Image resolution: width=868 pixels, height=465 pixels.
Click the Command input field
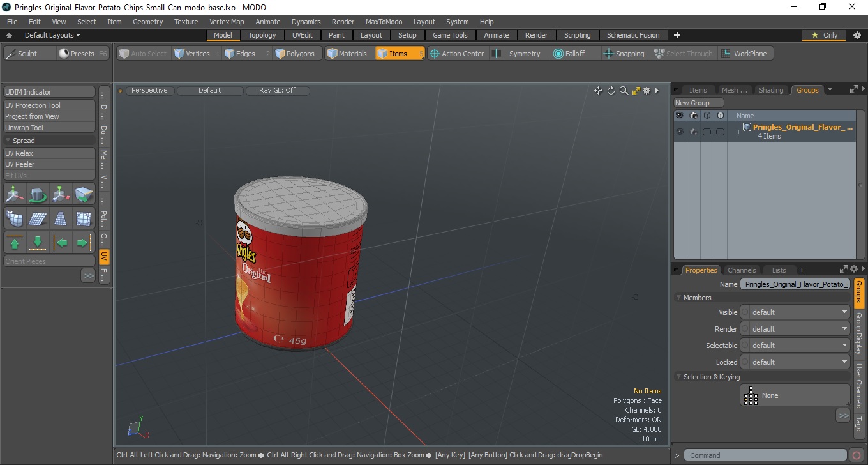click(767, 455)
